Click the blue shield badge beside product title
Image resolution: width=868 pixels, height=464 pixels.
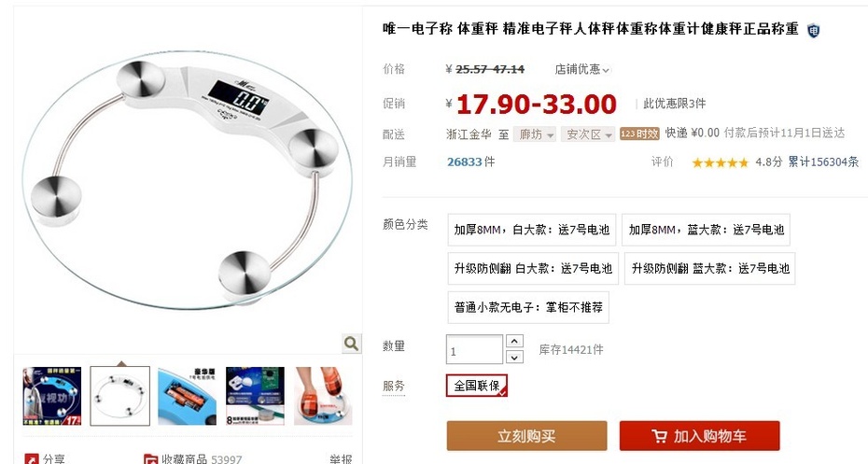pyautogui.click(x=813, y=31)
